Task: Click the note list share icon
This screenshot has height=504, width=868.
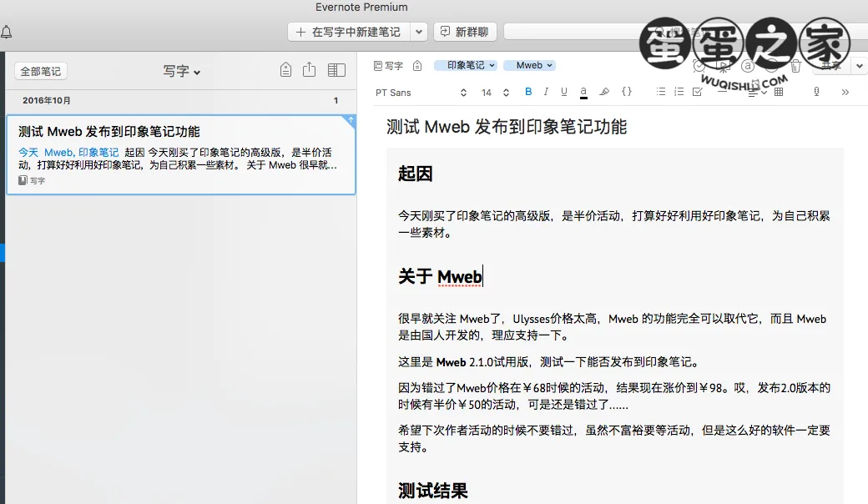Action: tap(310, 70)
